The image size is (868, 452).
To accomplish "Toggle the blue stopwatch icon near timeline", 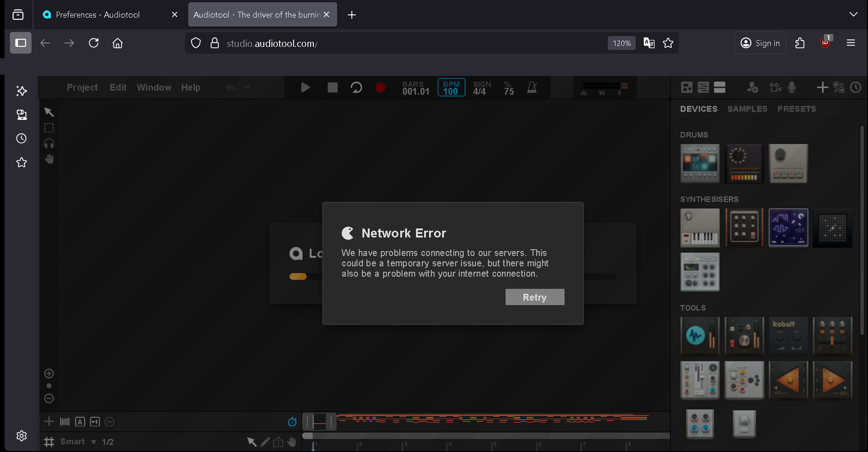I will click(292, 421).
